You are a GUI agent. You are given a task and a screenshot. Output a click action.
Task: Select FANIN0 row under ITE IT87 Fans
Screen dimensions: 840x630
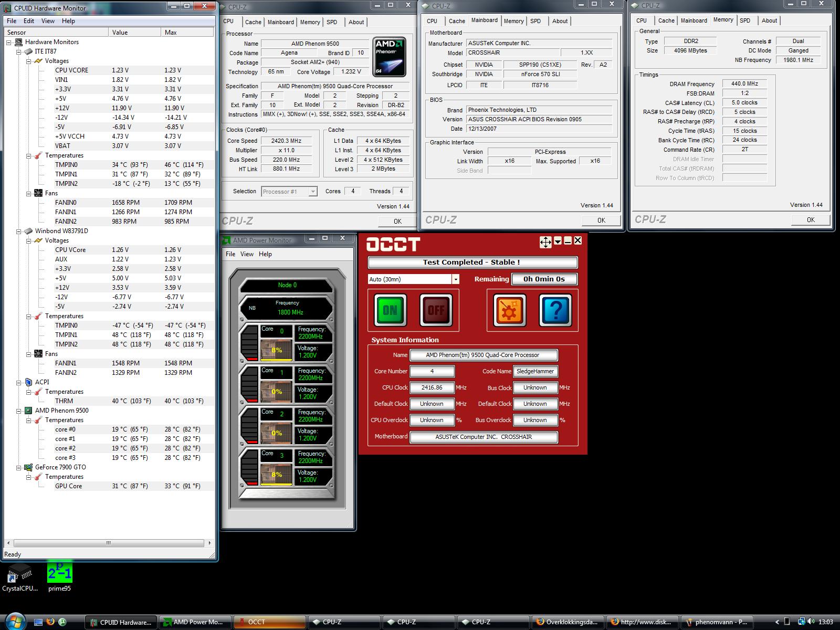pyautogui.click(x=134, y=203)
